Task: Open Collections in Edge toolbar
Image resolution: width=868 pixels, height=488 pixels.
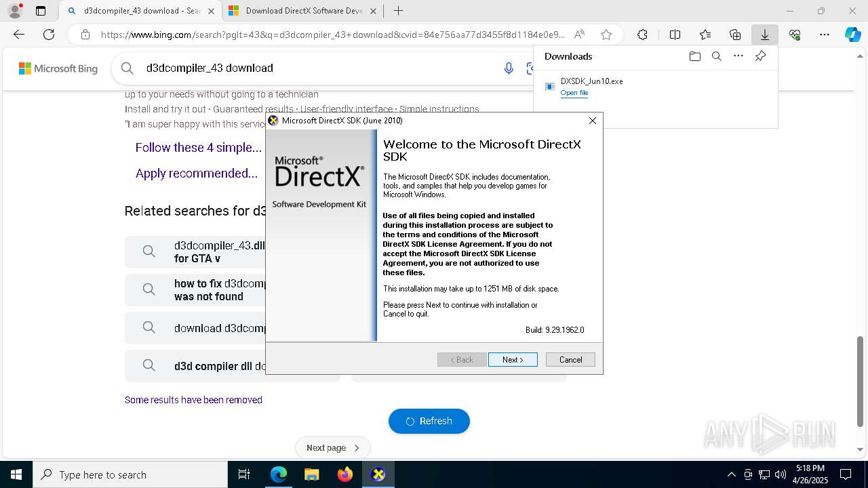Action: click(x=735, y=35)
